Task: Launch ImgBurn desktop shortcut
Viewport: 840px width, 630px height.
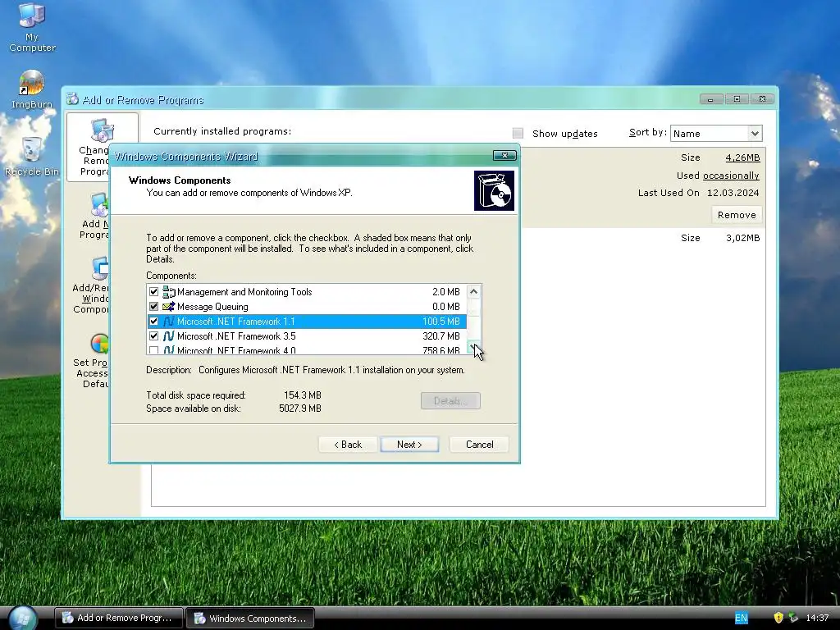Action: tap(32, 89)
